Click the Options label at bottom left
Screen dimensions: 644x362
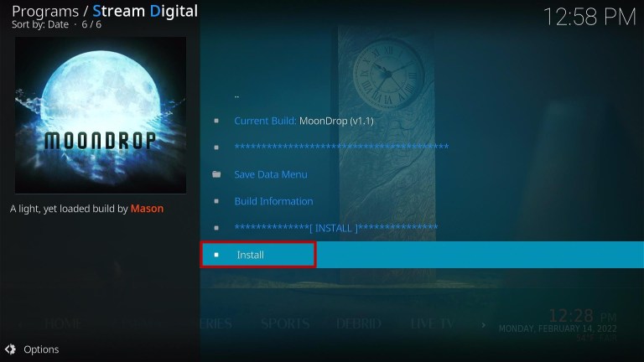click(x=41, y=349)
